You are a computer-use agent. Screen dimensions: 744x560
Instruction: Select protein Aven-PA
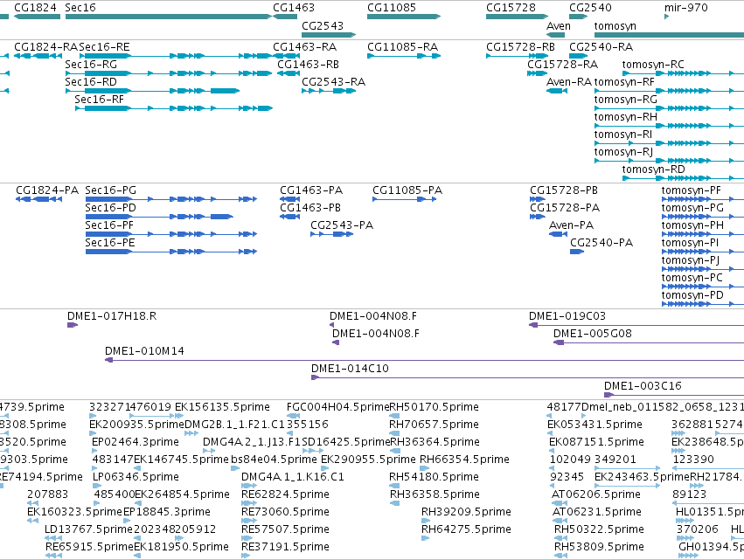571,225
